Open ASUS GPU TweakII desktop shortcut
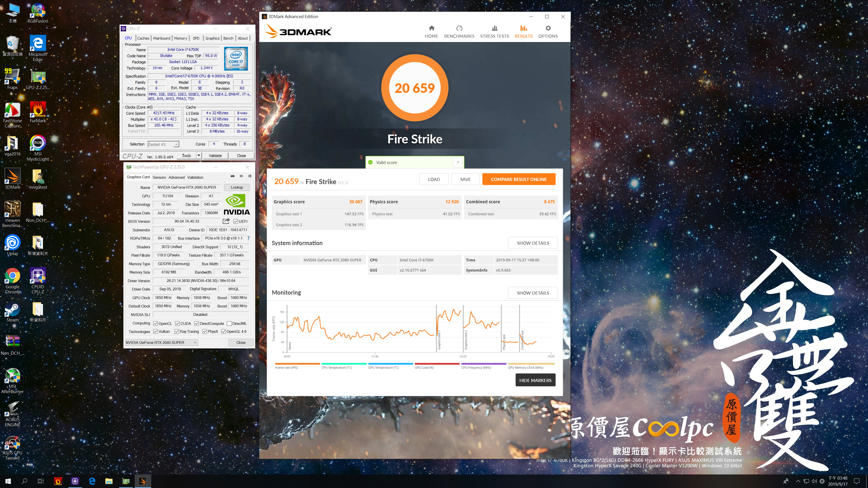This screenshot has width=868, height=488. 12,448
